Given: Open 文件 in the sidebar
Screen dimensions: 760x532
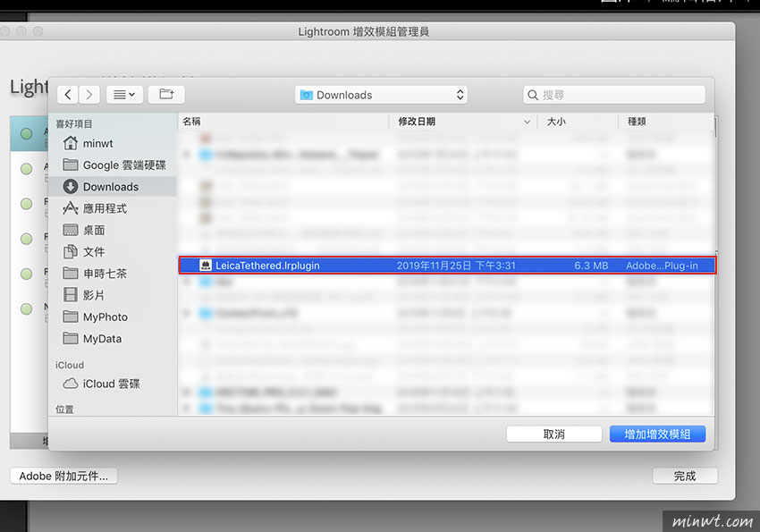Looking at the screenshot, I should [x=113, y=252].
